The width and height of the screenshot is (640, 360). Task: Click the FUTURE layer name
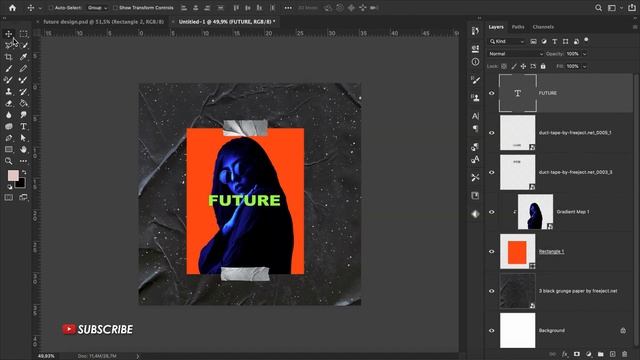pyautogui.click(x=548, y=93)
